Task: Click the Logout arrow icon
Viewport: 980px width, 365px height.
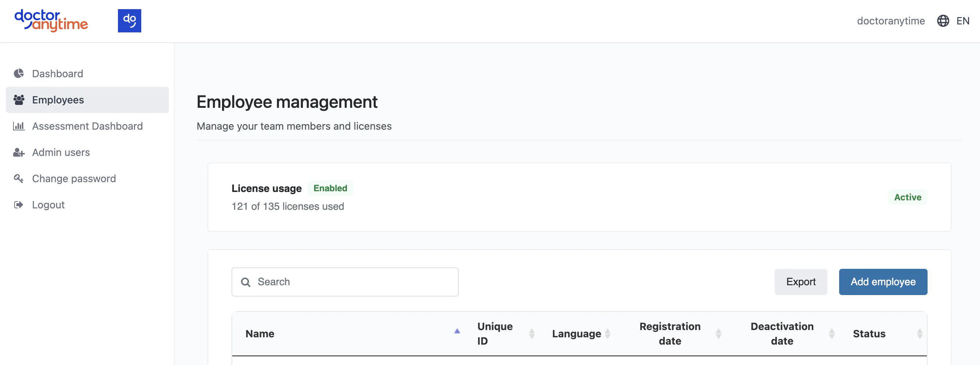Action: click(x=19, y=205)
